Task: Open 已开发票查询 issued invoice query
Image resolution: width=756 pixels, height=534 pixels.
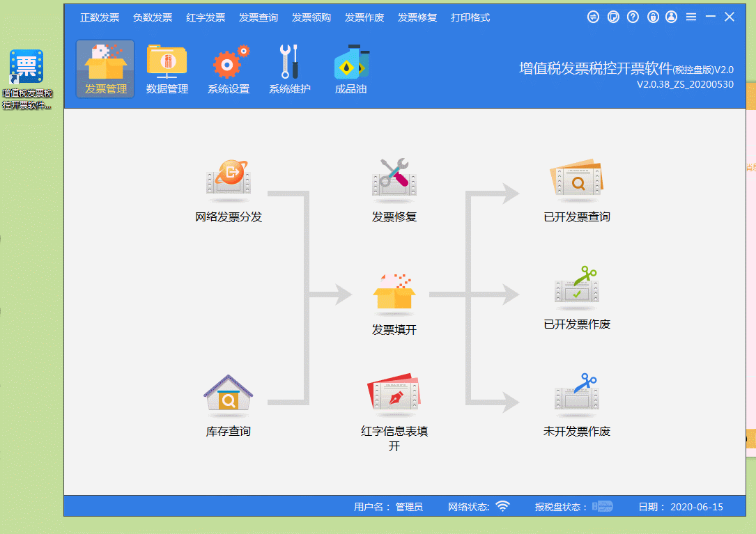Action: [577, 179]
